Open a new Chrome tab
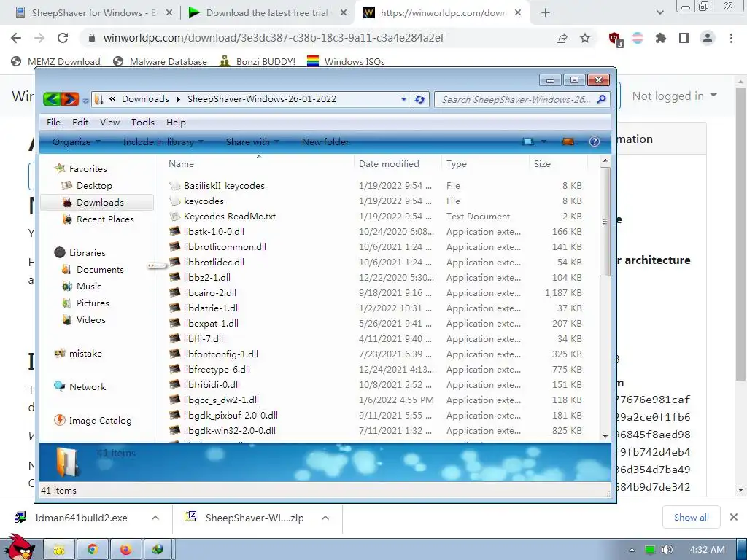The height and width of the screenshot is (560, 747). 546,13
